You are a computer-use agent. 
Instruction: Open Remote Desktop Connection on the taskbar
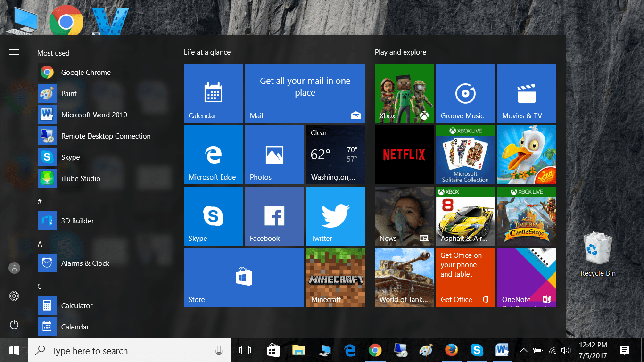click(x=400, y=350)
